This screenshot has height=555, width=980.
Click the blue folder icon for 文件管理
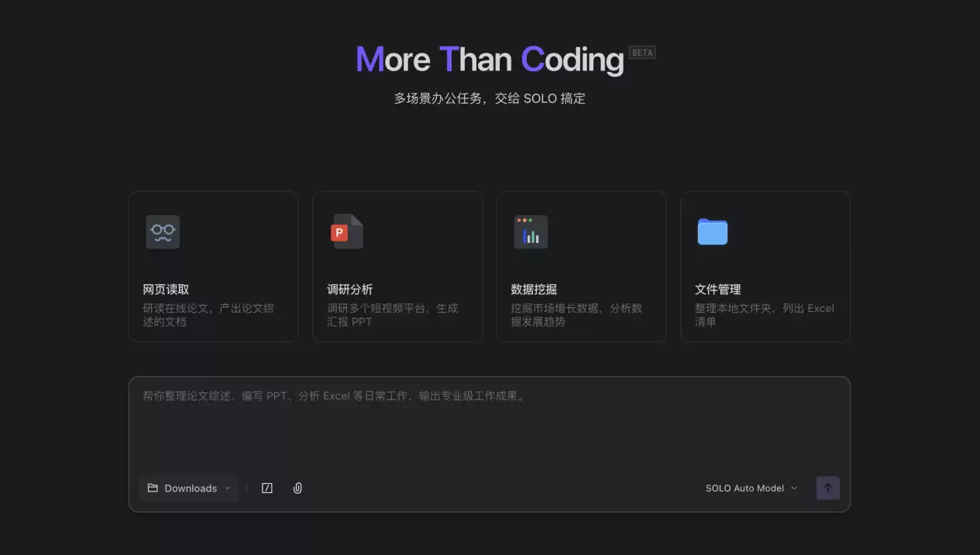point(712,231)
